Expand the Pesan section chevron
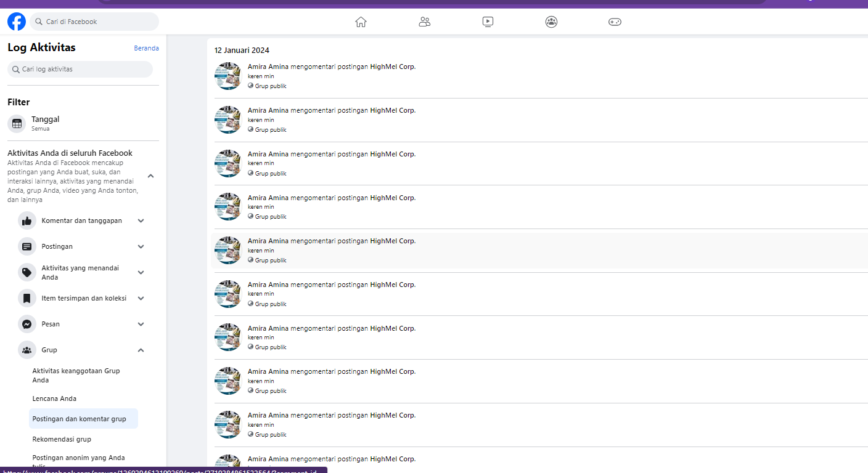868x473 pixels. [x=141, y=324]
